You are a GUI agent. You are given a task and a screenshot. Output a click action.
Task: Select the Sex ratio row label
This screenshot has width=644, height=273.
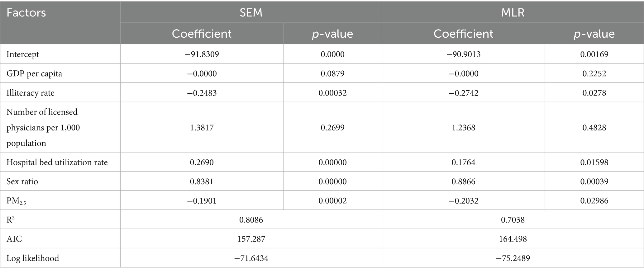[22, 181]
